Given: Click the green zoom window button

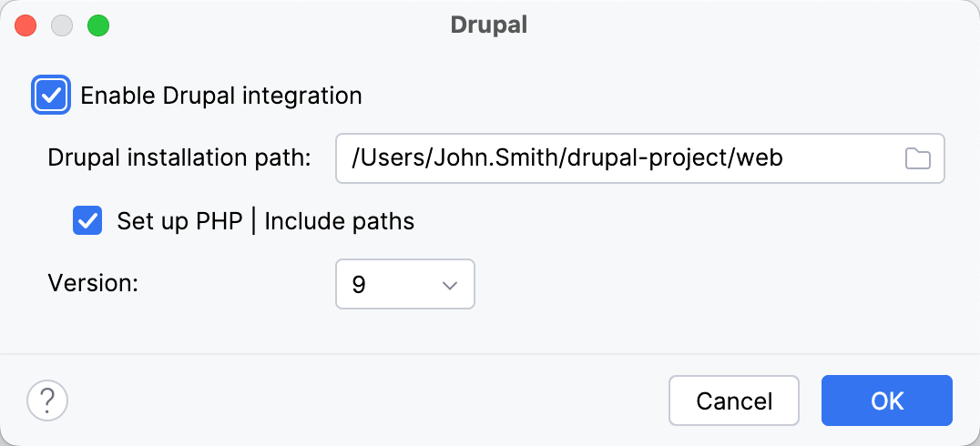Looking at the screenshot, I should (98, 25).
